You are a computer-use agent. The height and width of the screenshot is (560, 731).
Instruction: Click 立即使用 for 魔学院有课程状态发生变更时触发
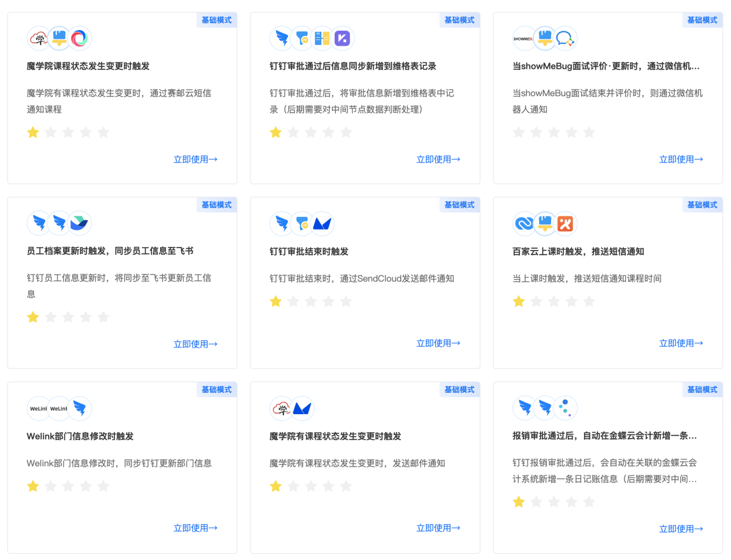coord(438,528)
